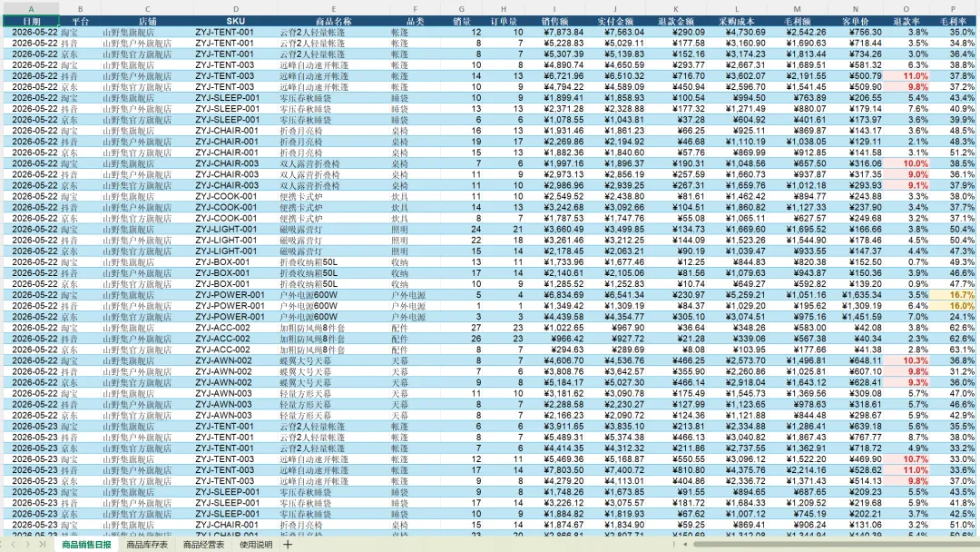Select the column D header above SKU
Image resolution: width=980 pixels, height=552 pixels.
(x=236, y=9)
